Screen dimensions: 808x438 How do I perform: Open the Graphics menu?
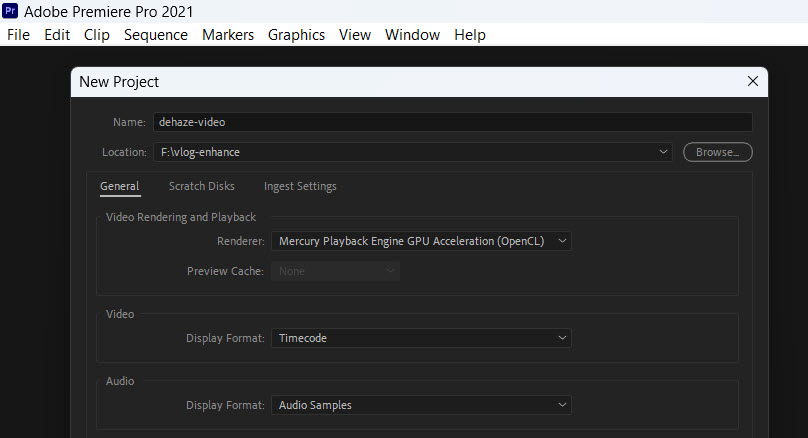point(296,35)
